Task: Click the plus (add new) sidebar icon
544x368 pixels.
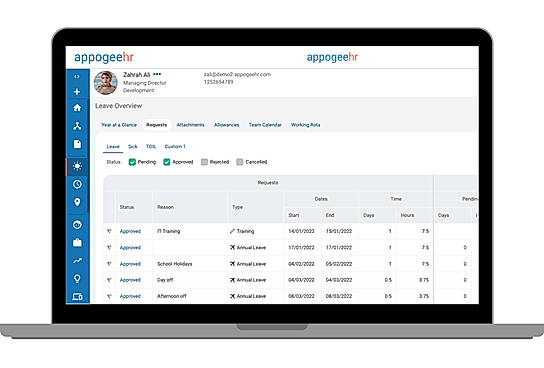Action: pyautogui.click(x=77, y=92)
